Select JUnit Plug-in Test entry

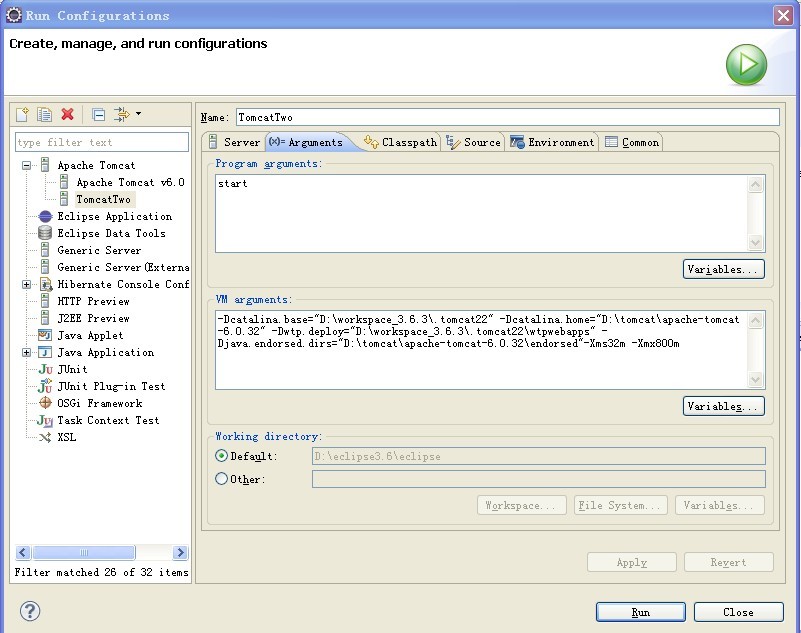(111, 386)
